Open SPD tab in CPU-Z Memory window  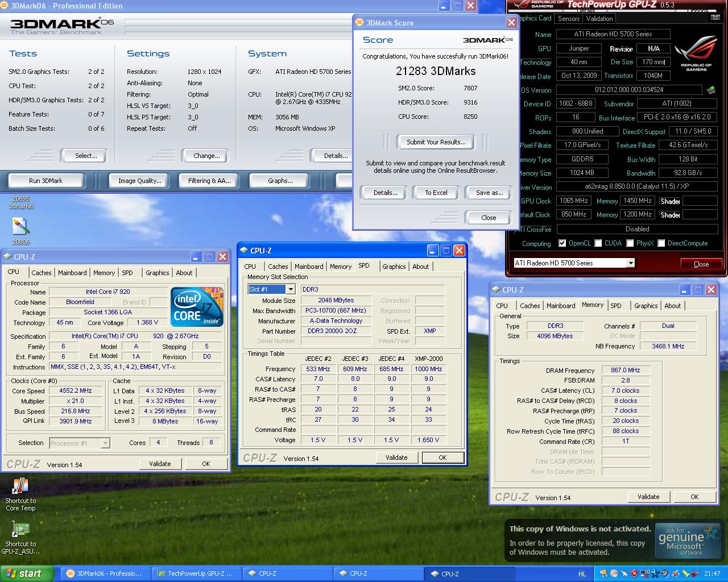(616, 306)
